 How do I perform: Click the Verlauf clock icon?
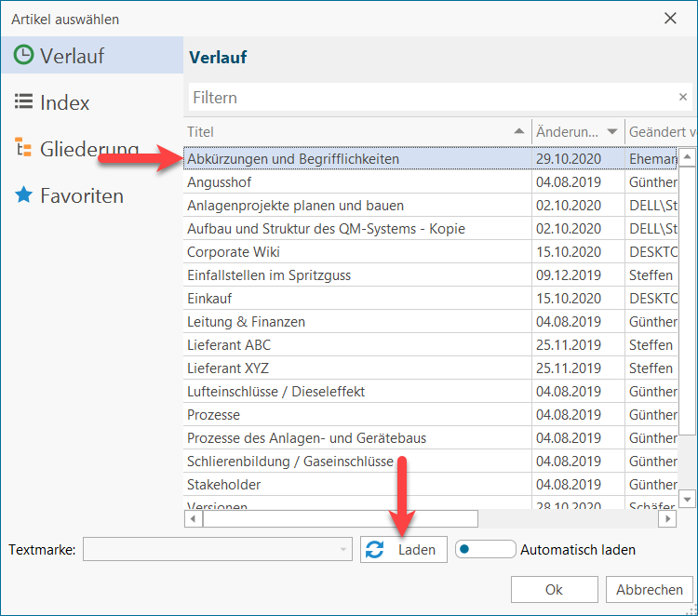click(x=23, y=56)
